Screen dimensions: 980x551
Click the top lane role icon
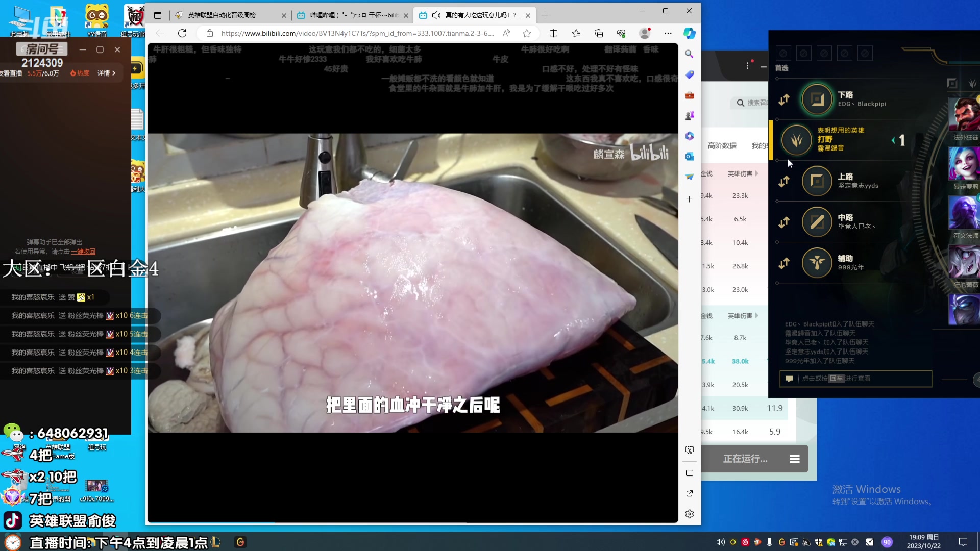817,181
